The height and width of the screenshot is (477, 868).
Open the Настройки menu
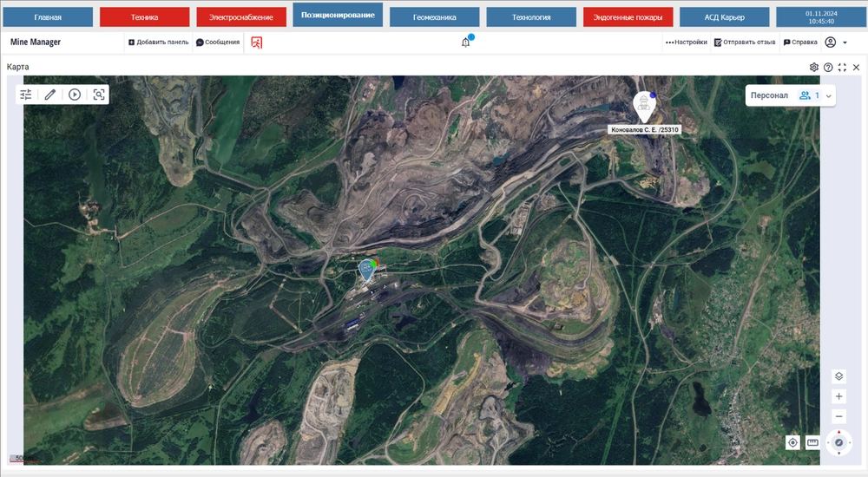pos(687,42)
